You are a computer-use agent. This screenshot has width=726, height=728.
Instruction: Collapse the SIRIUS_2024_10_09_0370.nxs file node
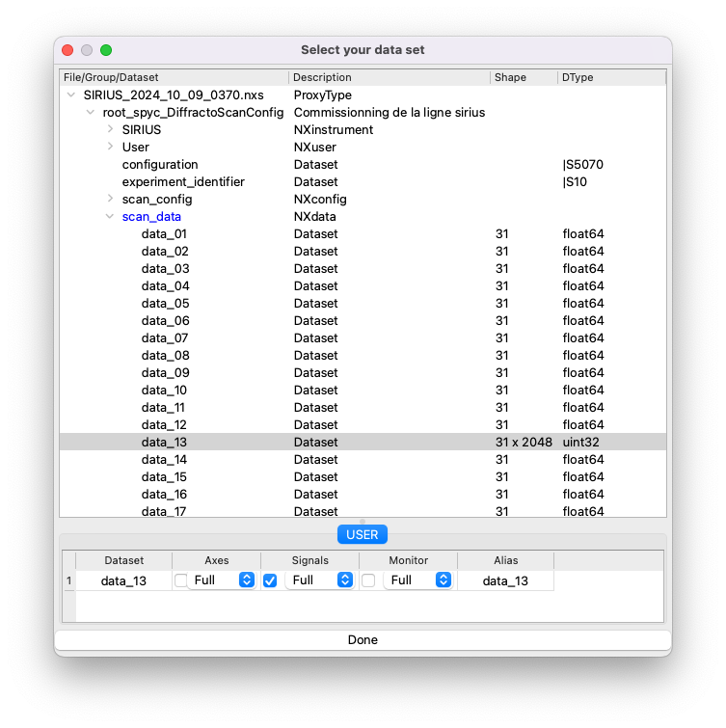71,95
